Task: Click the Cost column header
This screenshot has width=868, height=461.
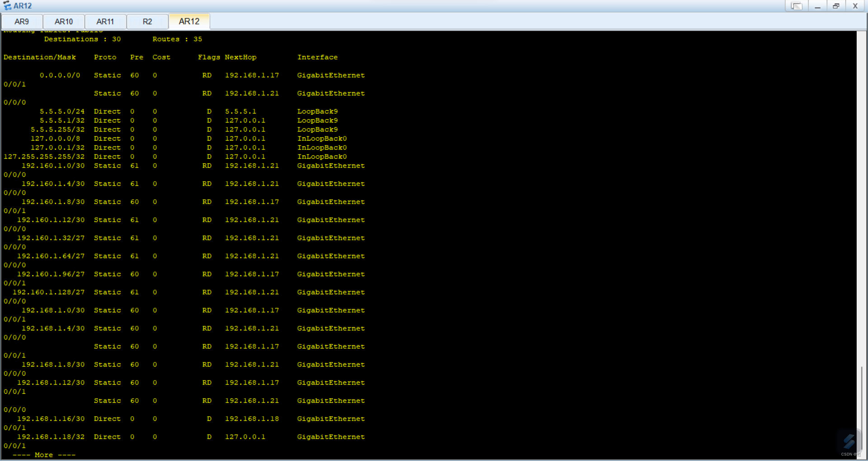Action: (161, 57)
